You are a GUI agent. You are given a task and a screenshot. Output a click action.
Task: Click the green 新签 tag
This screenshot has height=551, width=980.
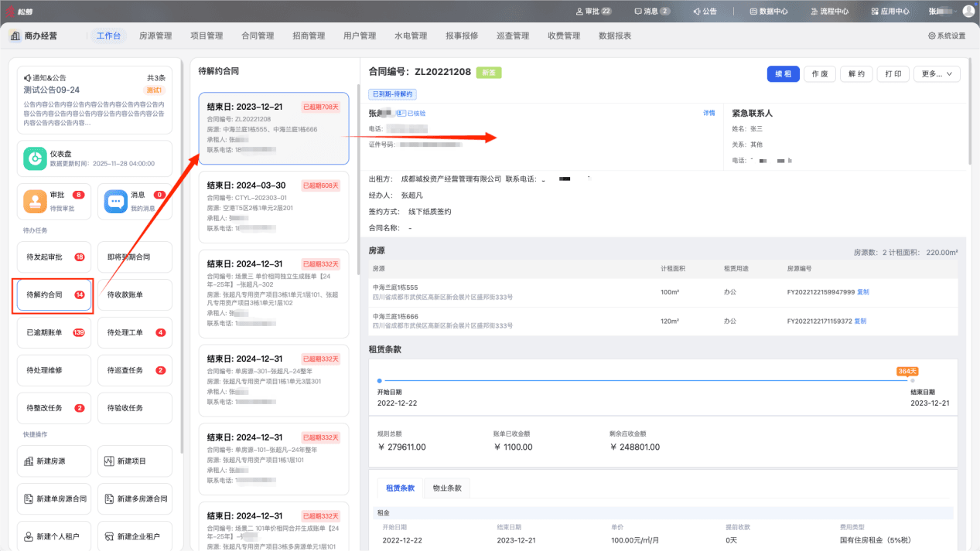point(489,72)
